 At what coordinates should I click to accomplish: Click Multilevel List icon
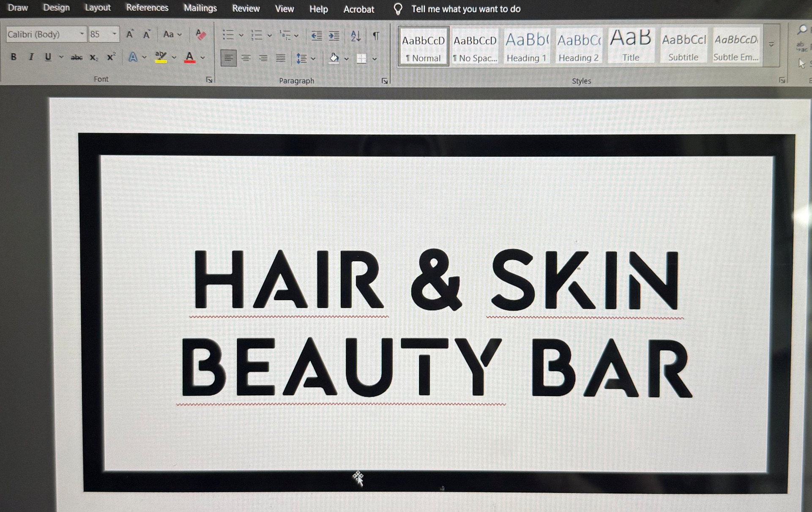click(285, 35)
